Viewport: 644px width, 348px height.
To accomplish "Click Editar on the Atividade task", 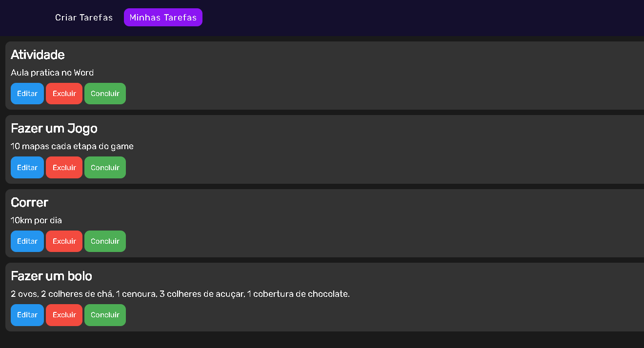I will (x=27, y=93).
